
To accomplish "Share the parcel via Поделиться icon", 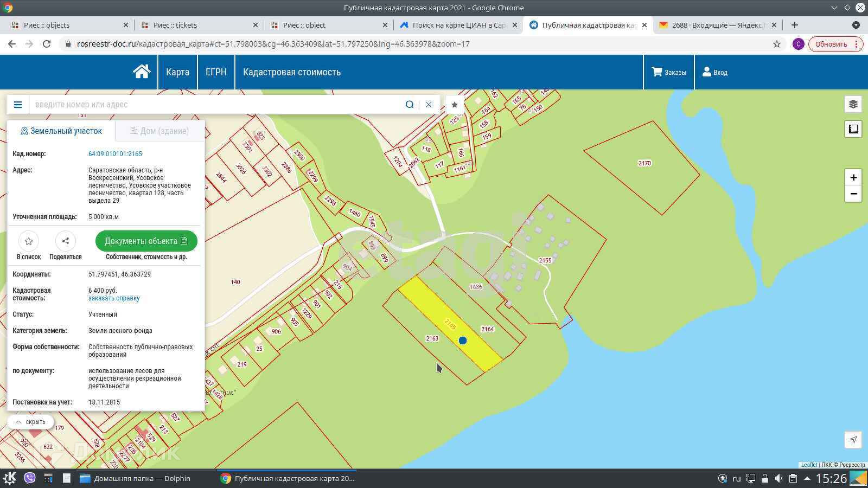I will tap(65, 241).
